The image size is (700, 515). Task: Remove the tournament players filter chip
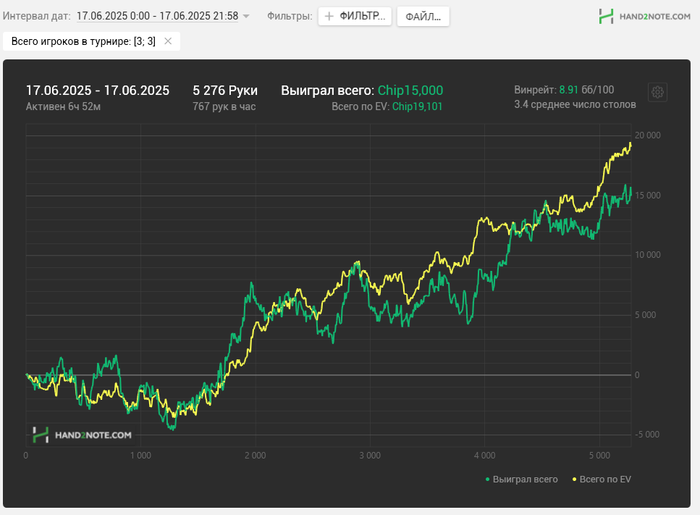pos(168,41)
